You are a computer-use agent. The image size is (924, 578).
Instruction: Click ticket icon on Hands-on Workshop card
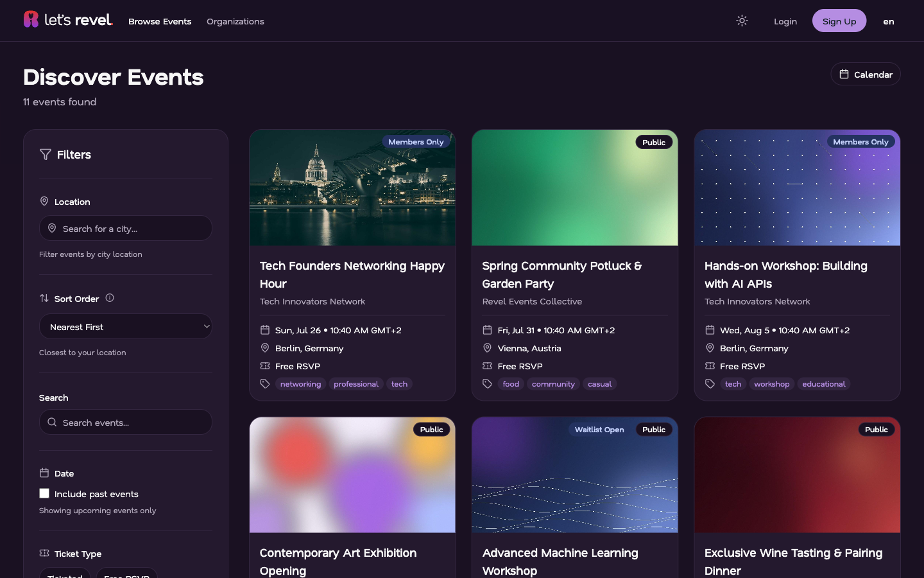click(x=710, y=366)
